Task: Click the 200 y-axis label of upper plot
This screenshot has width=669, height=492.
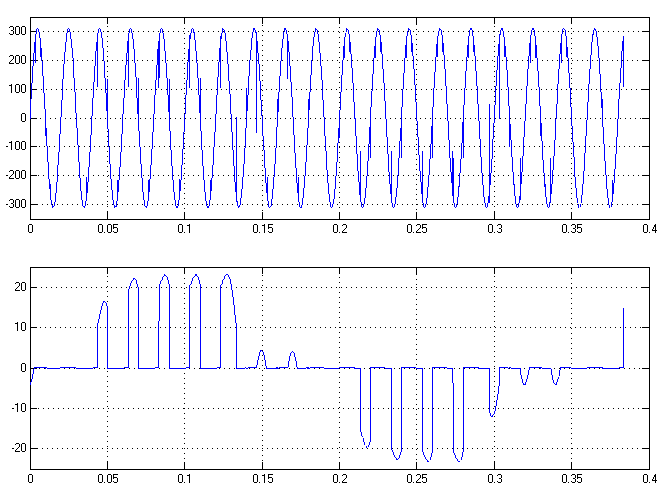Action: [17, 60]
